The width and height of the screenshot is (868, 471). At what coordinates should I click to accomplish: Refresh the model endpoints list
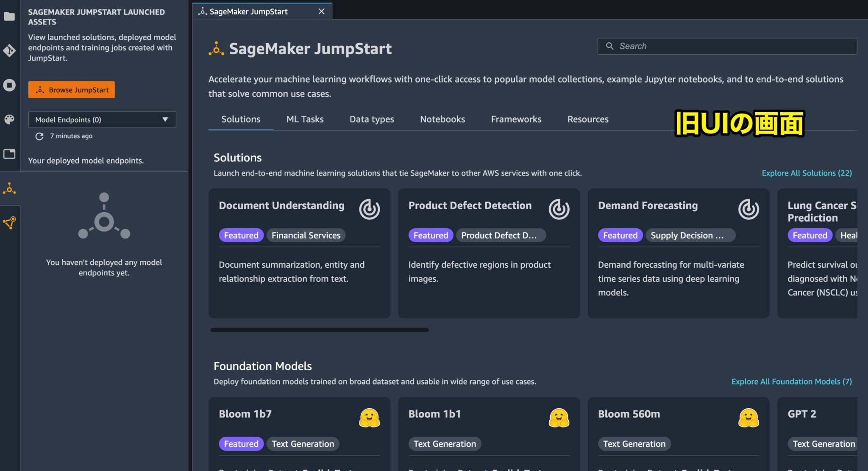(x=39, y=136)
